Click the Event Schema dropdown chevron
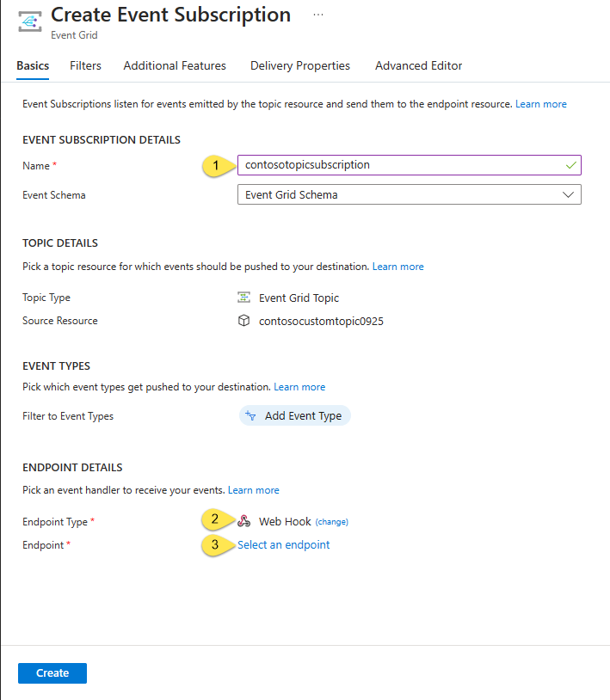610x700 pixels. click(568, 194)
